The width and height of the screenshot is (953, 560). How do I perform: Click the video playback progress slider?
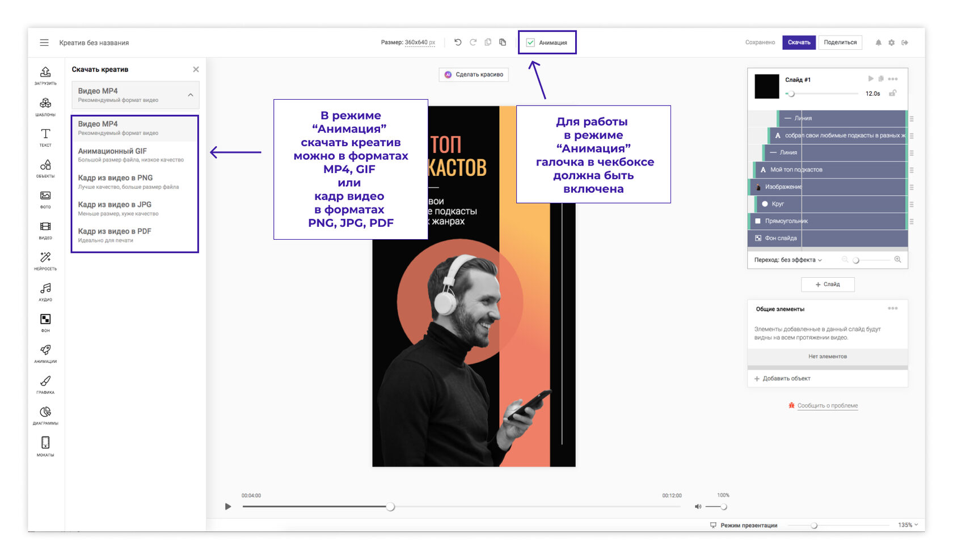click(461, 507)
